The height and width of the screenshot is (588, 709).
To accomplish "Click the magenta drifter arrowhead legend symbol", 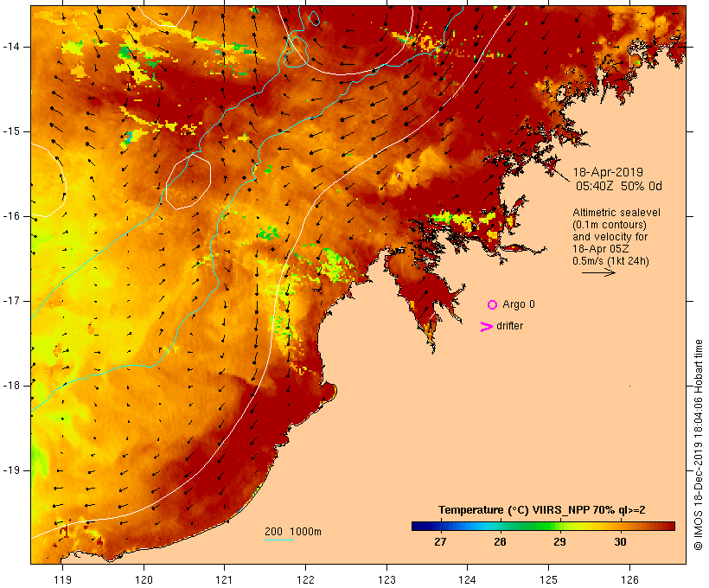I will click(486, 327).
